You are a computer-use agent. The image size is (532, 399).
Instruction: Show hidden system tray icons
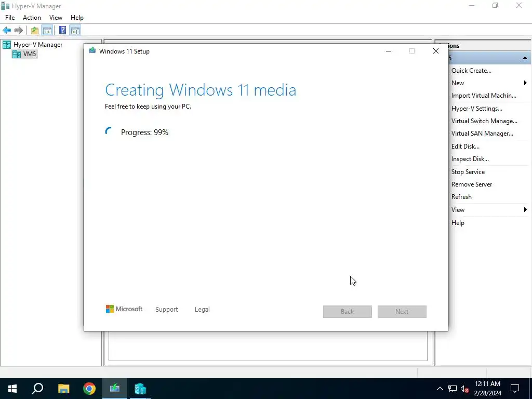440,389
